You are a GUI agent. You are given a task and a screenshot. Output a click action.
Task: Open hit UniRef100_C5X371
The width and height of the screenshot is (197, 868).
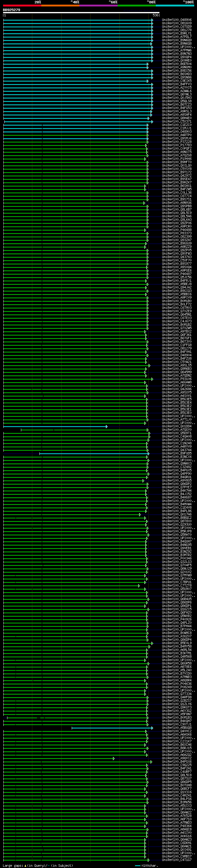[177, 122]
